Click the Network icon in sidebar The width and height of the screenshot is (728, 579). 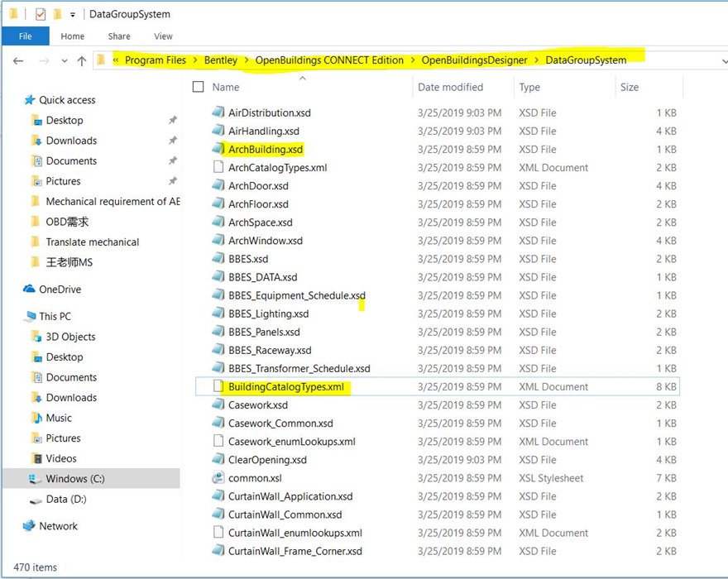pyautogui.click(x=29, y=525)
